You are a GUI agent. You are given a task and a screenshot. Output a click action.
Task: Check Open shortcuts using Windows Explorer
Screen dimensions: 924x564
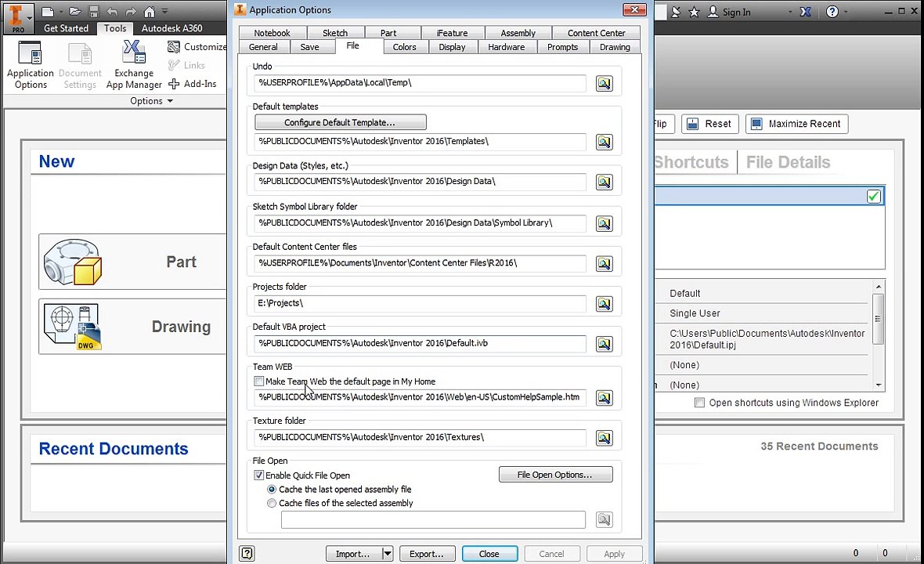[x=699, y=403]
